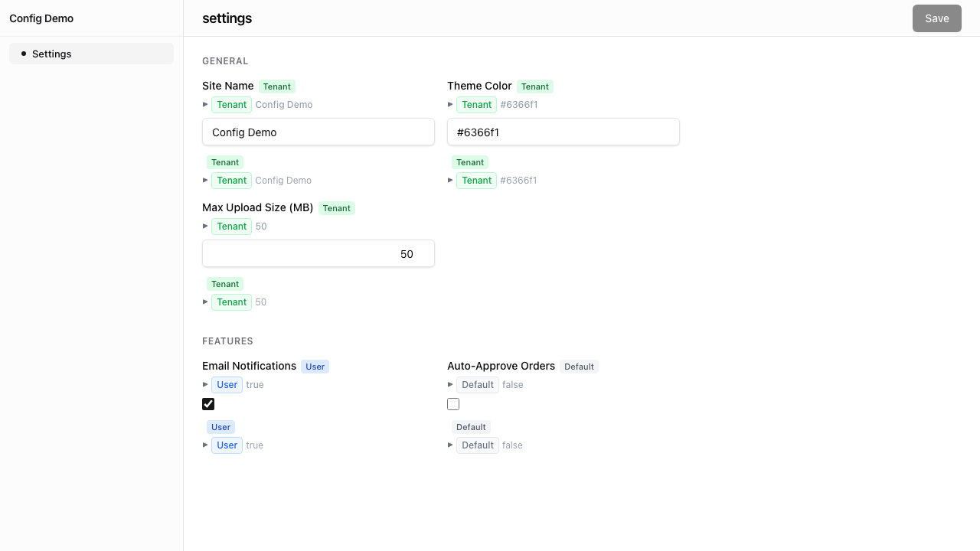Click the FEATURES section heading

[x=227, y=341]
